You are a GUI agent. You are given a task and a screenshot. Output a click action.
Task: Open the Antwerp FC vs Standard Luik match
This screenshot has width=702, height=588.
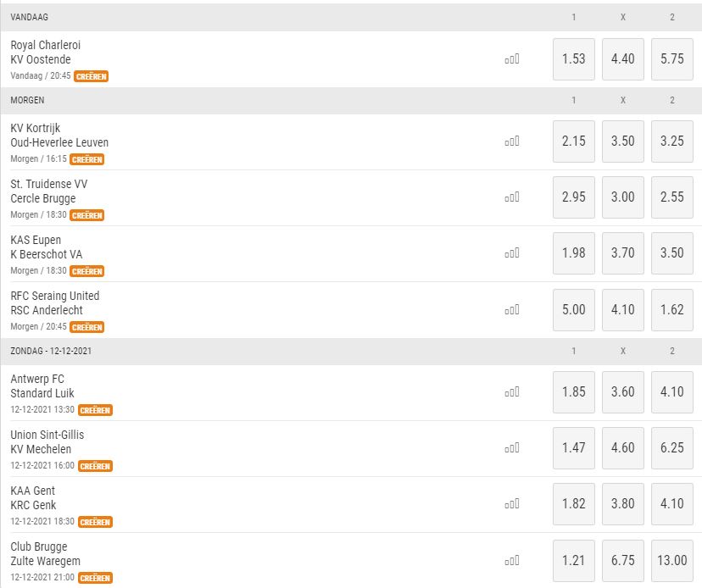(42, 386)
